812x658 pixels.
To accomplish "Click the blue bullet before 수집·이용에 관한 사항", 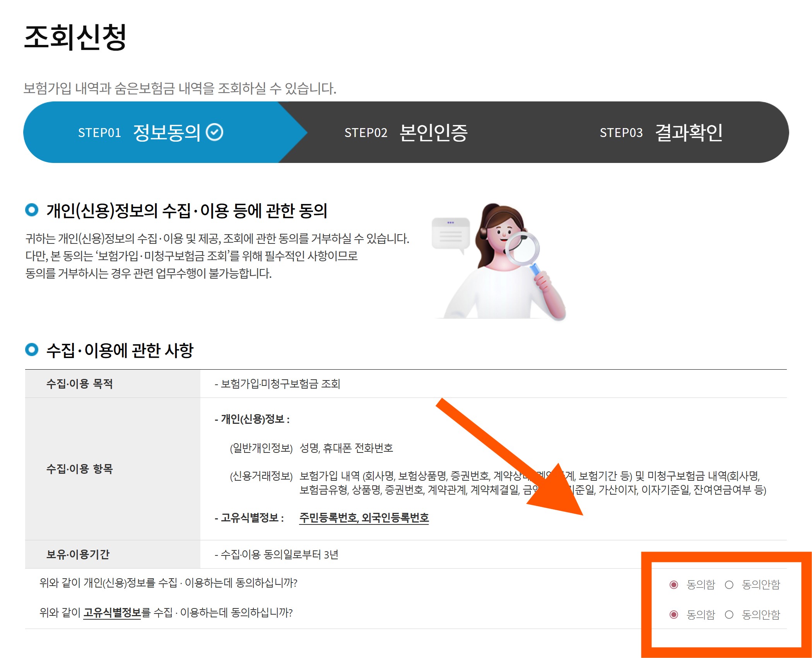I will 32,350.
